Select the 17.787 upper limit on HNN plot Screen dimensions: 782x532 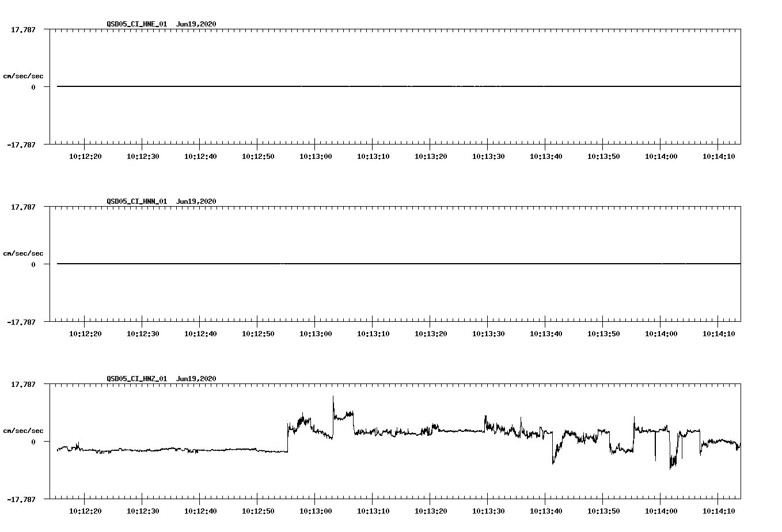[23, 207]
